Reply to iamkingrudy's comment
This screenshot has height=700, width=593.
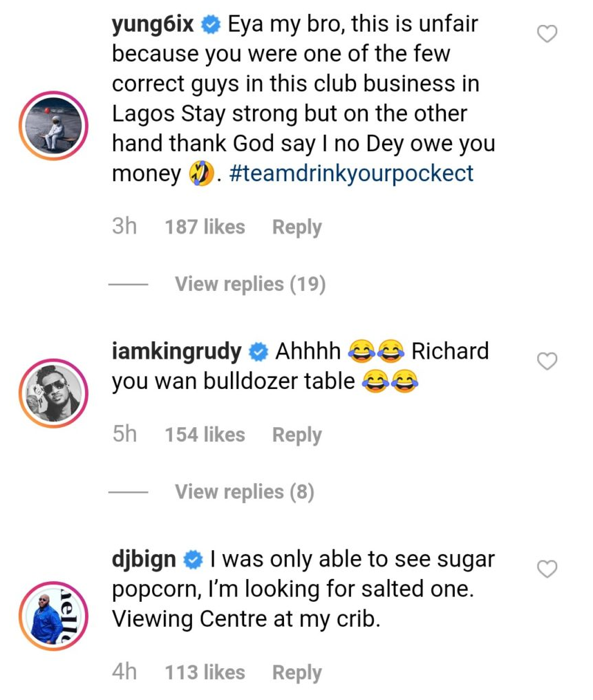click(296, 435)
